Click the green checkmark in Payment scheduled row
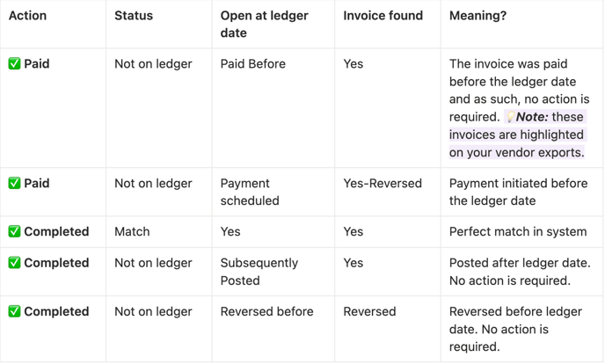This screenshot has width=605, height=364. [14, 183]
